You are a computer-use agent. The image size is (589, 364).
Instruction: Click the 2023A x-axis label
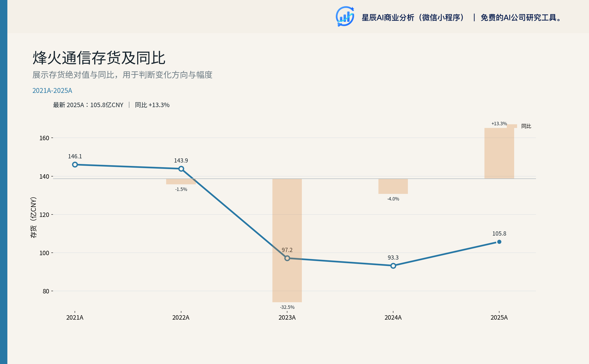287,318
